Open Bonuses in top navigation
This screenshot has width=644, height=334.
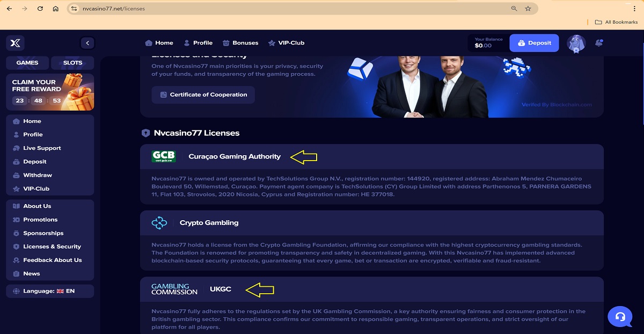tap(240, 43)
